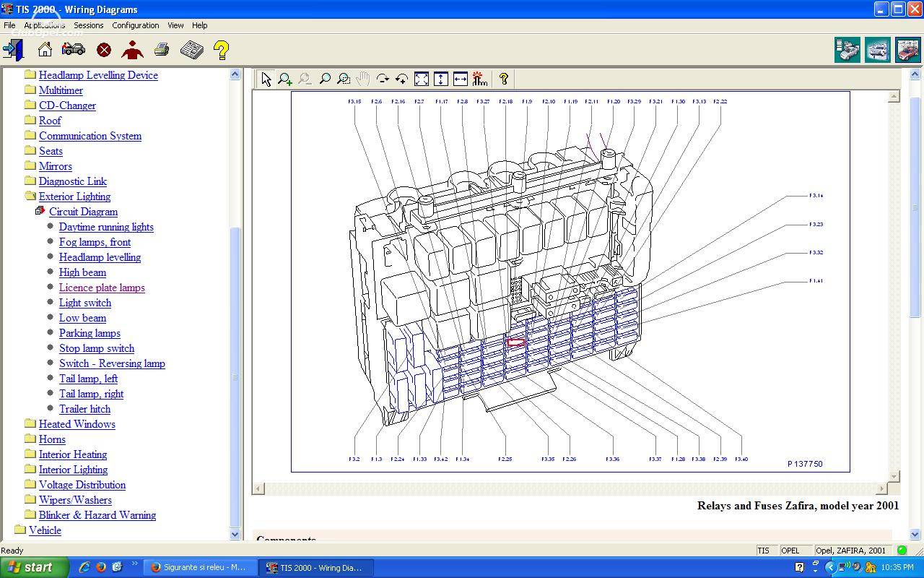Click the Firefox quick launch icon
The width and height of the screenshot is (924, 578).
100,567
